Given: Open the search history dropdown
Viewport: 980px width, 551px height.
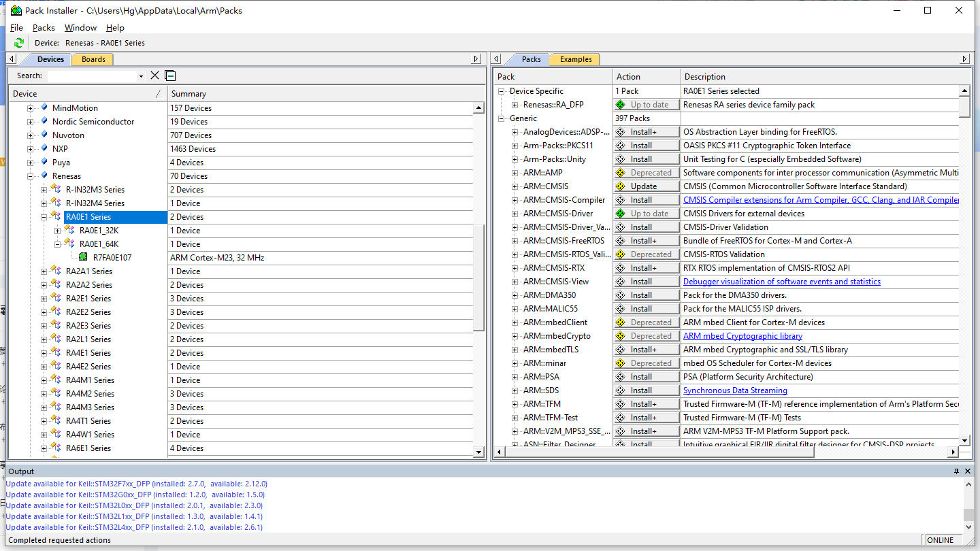Looking at the screenshot, I should click(x=141, y=76).
